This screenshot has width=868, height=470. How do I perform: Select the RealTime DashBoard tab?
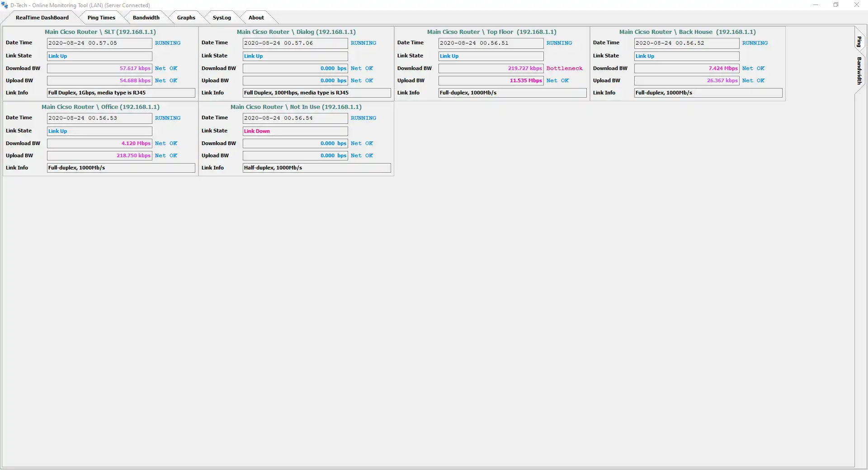42,18
